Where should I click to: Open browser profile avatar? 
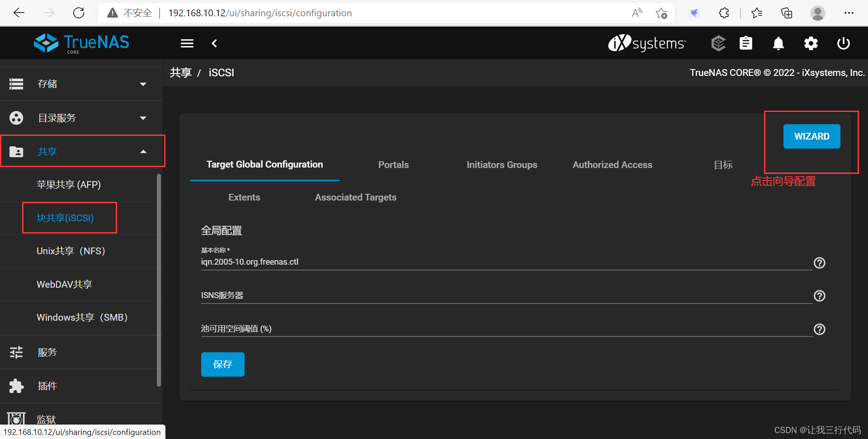pos(817,13)
